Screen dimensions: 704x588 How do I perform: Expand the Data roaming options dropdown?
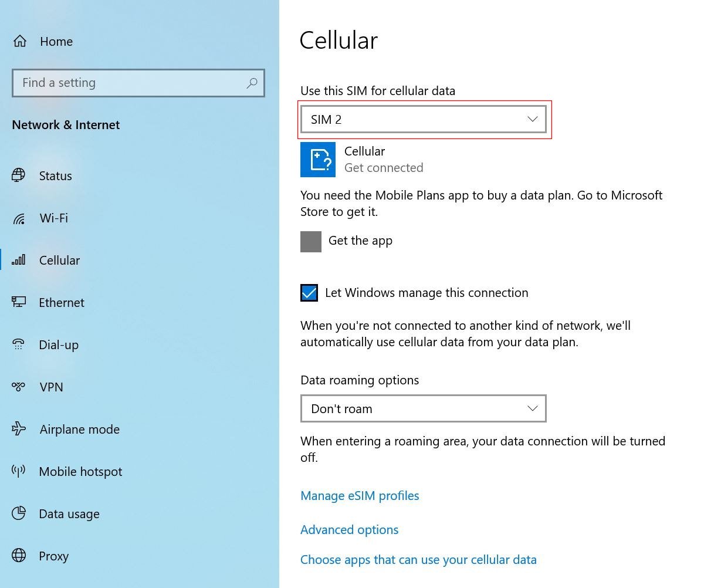[x=424, y=408]
